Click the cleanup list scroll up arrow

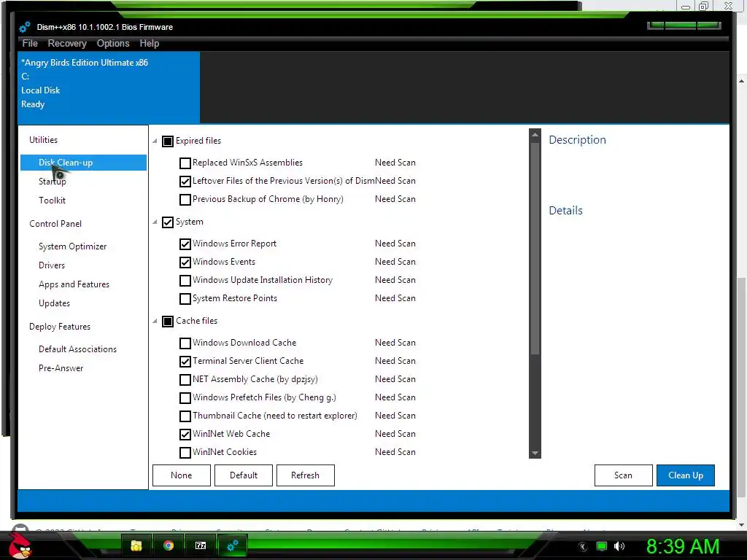point(535,135)
